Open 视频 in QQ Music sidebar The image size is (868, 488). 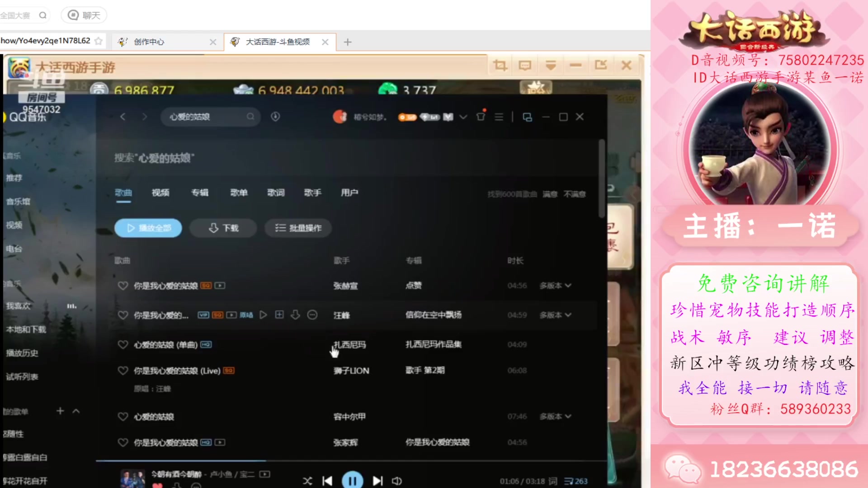[x=14, y=225]
